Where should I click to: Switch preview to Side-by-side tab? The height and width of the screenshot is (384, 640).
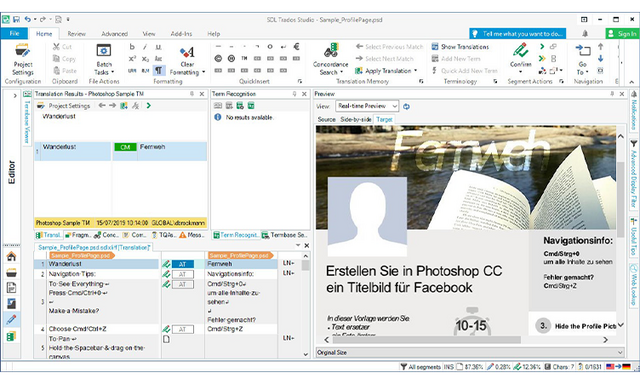[x=356, y=120]
